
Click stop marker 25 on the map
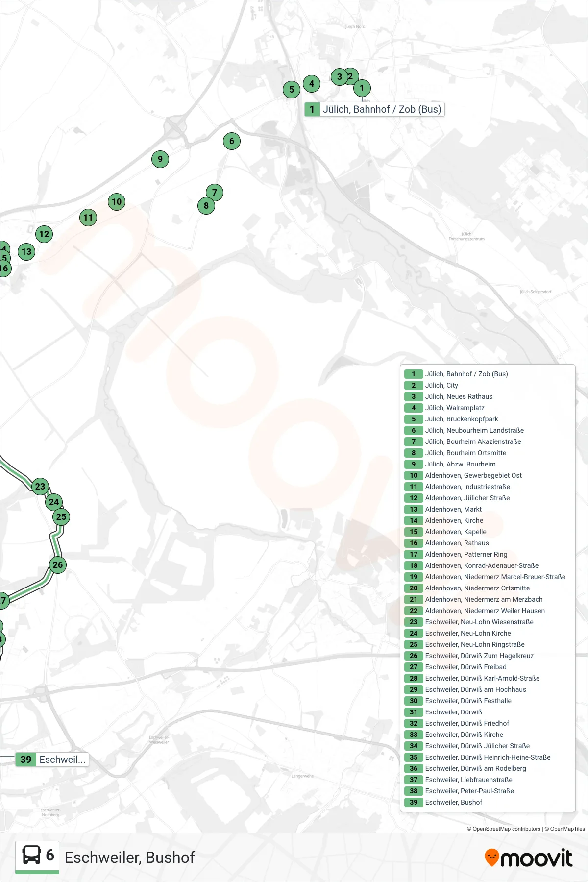61,516
